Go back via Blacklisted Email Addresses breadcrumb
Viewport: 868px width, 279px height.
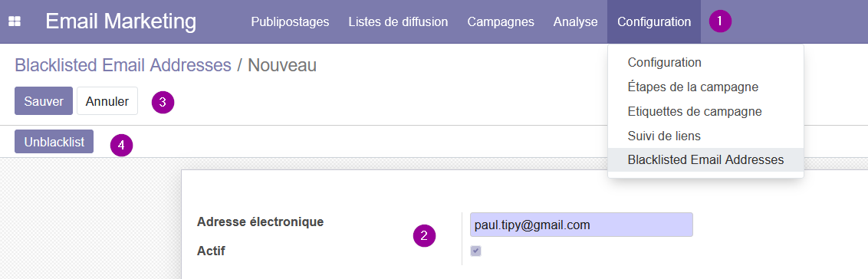123,65
